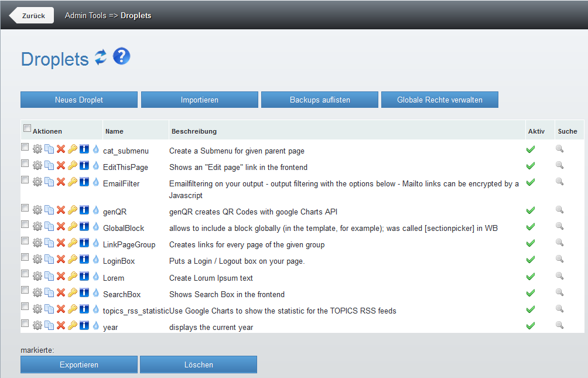
Task: Click the blue refresh arrows beside Droplets heading
Action: (x=101, y=57)
